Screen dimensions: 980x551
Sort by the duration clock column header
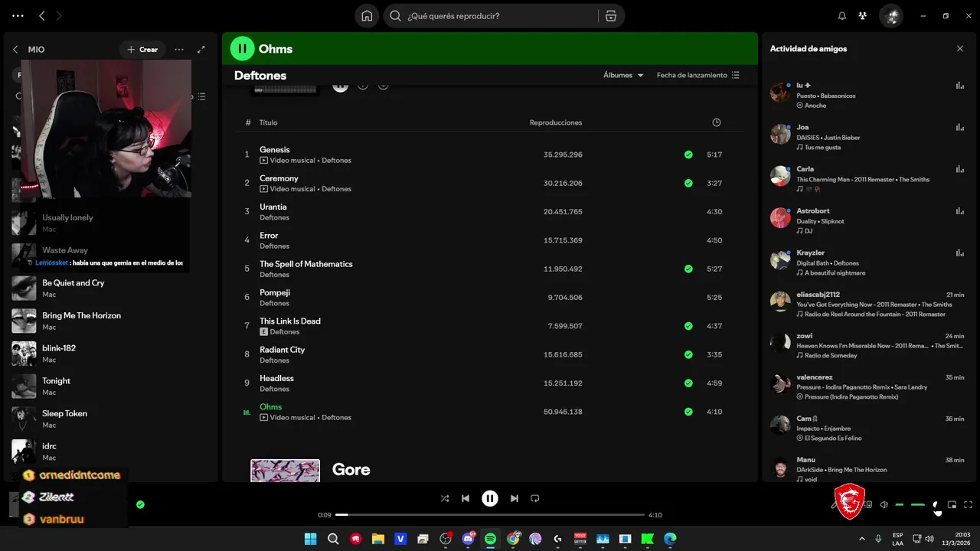716,122
